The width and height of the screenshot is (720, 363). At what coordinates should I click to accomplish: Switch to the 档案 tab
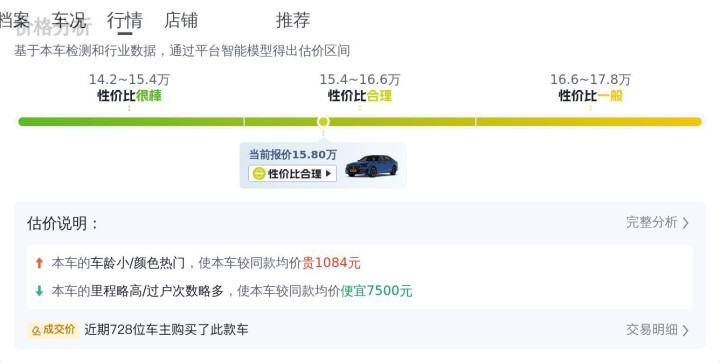pyautogui.click(x=14, y=20)
